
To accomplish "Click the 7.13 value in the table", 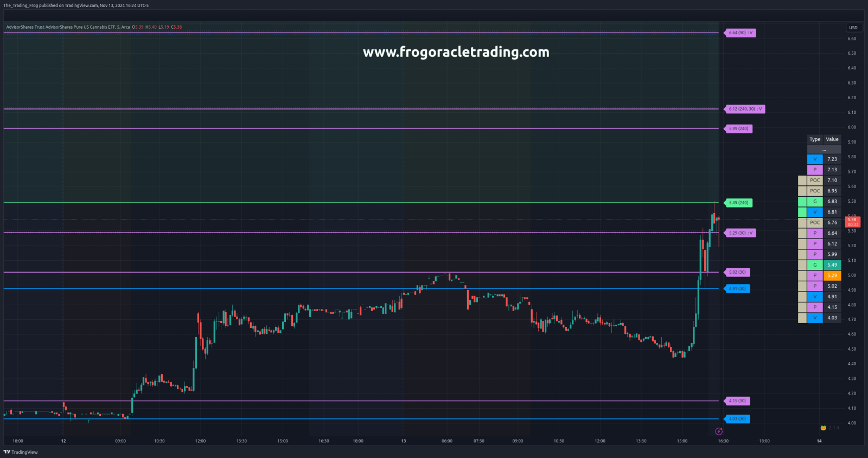I will (x=832, y=170).
